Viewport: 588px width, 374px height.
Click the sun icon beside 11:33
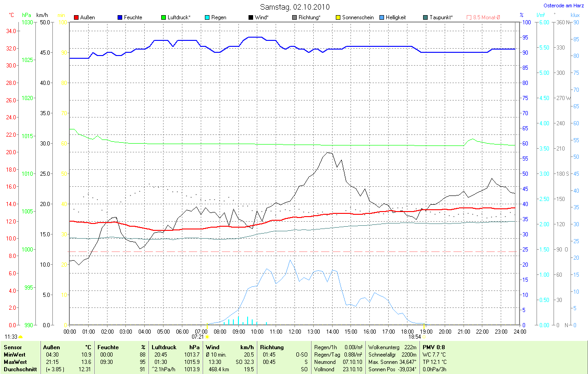point(21,336)
